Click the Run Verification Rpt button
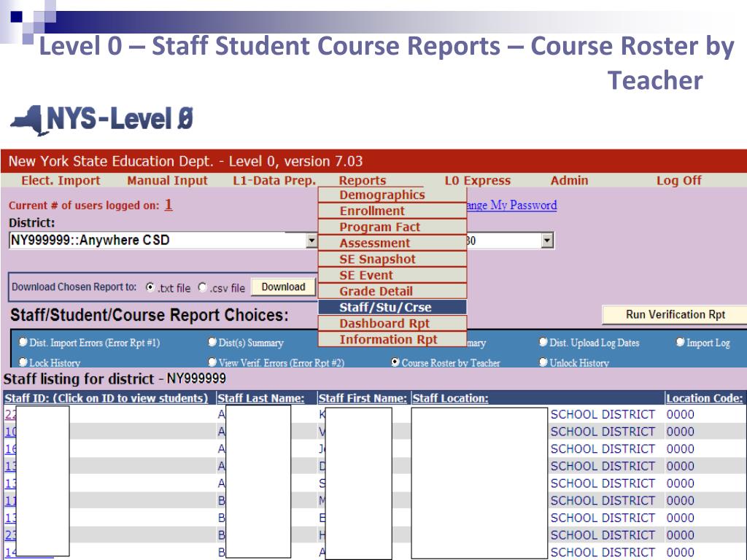This screenshot has height=560, width=747. (x=675, y=315)
